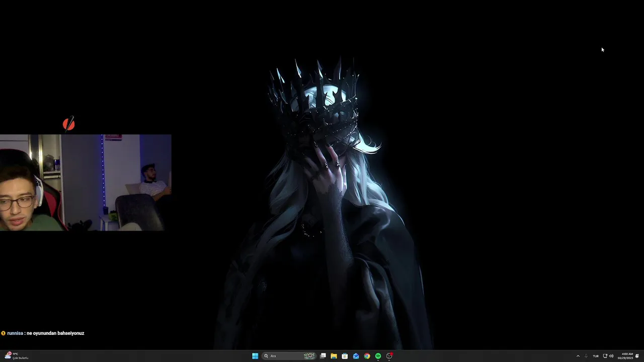Open the clock showing 4:00 AM
The width and height of the screenshot is (644, 362).
coord(625,356)
